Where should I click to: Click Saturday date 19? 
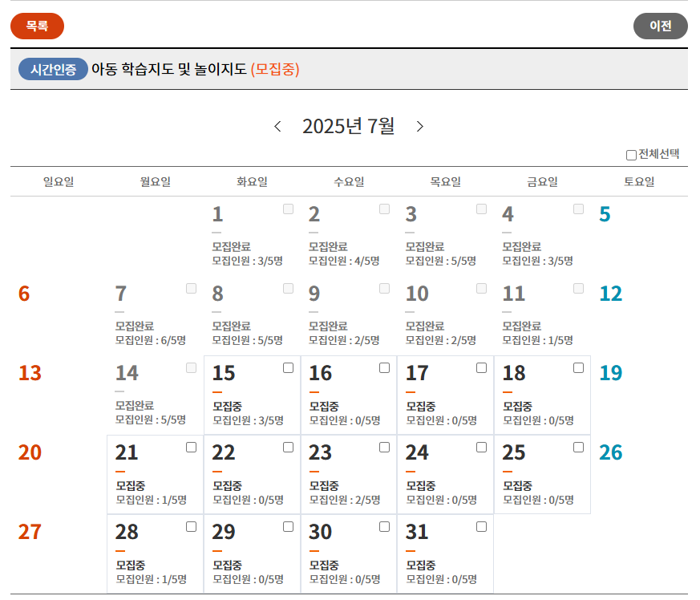click(x=610, y=373)
